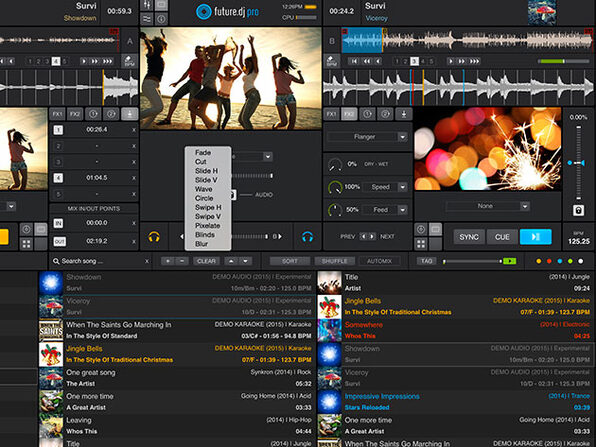Choose Circle transition from list
The image size is (596, 447).
pos(204,198)
